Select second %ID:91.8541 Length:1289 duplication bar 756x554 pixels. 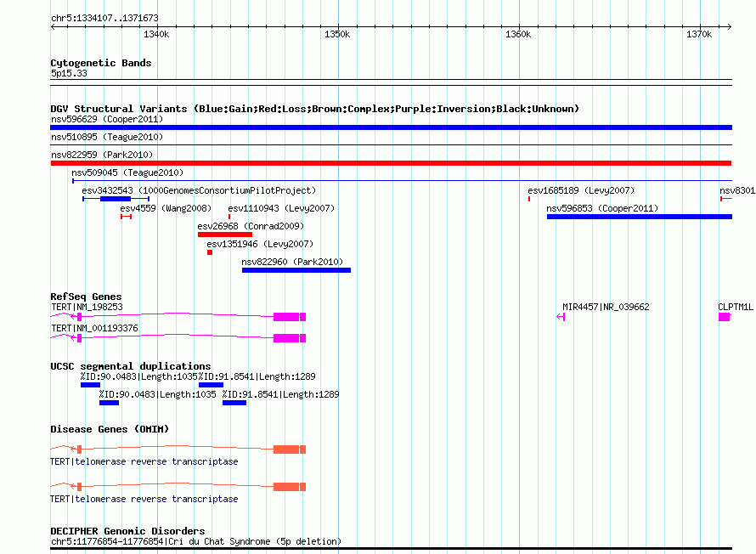(234, 403)
